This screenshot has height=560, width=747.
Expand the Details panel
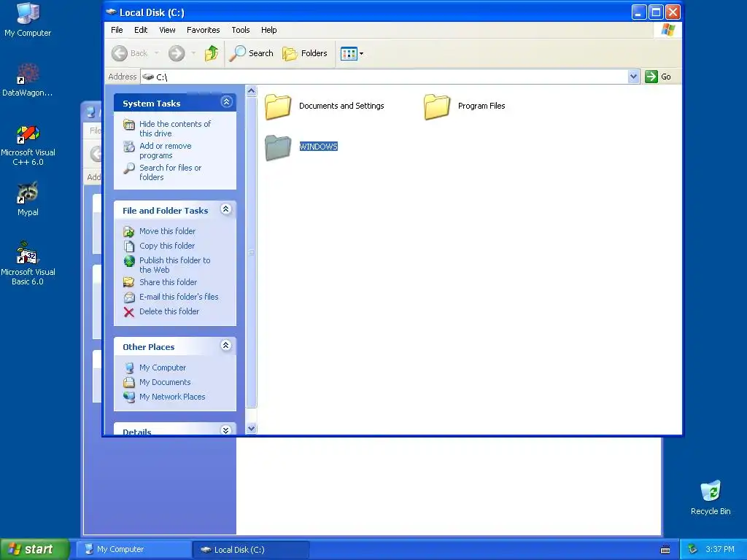tap(226, 430)
